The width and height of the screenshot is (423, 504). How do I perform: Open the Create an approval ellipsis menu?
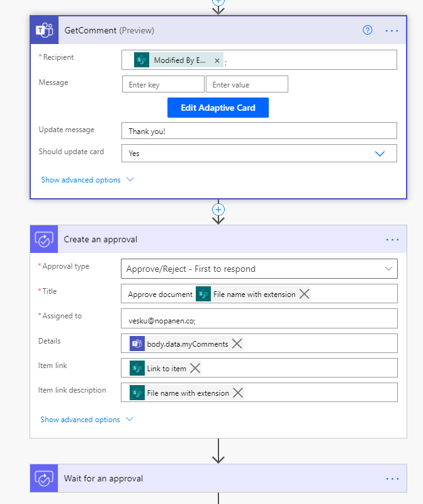pos(392,239)
